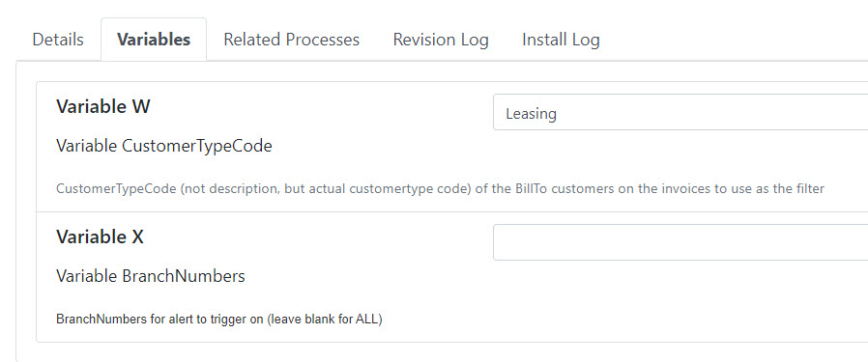Viewport: 868px width, 362px height.
Task: Focus the Variable W input containing Leasing
Action: click(680, 112)
